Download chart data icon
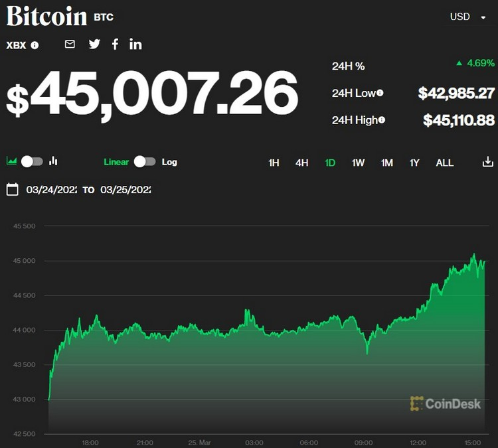Screen dimensions: 498x448 [487, 162]
